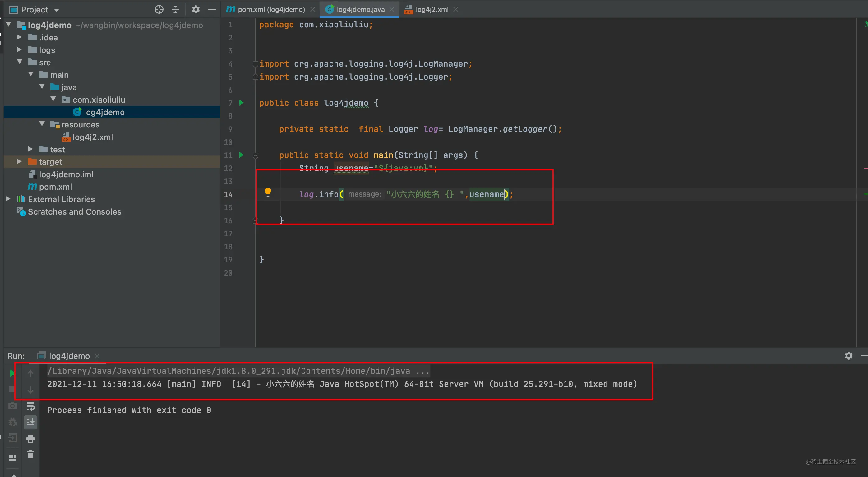This screenshot has height=477, width=868.
Task: Expand the test folder
Action: coord(30,149)
